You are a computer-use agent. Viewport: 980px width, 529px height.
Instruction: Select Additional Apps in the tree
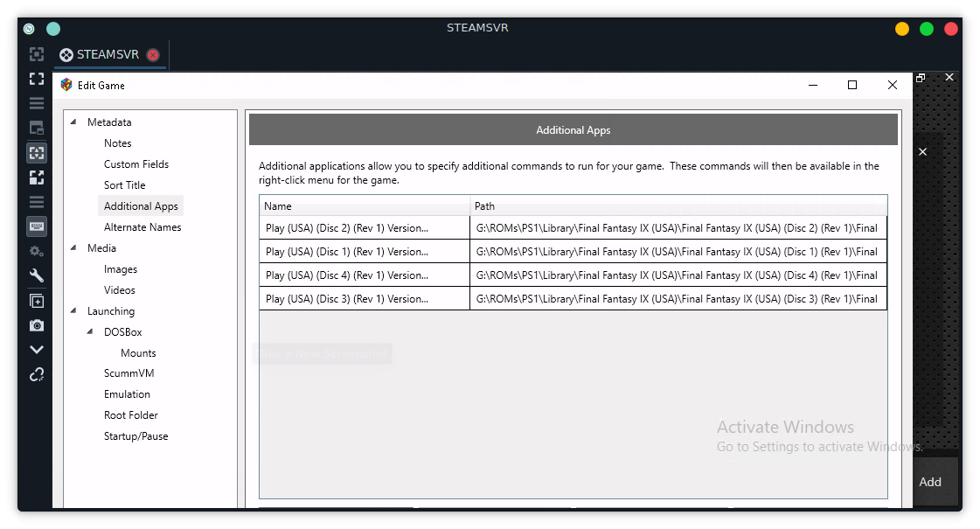tap(141, 205)
